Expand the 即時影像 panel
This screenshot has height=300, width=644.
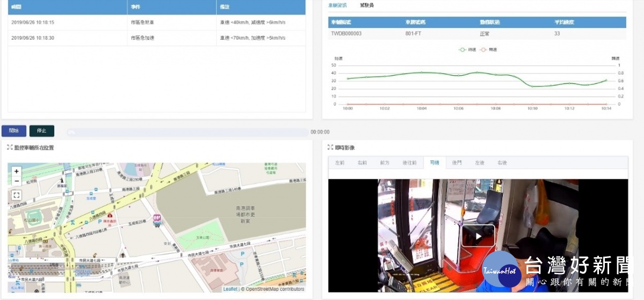330,147
